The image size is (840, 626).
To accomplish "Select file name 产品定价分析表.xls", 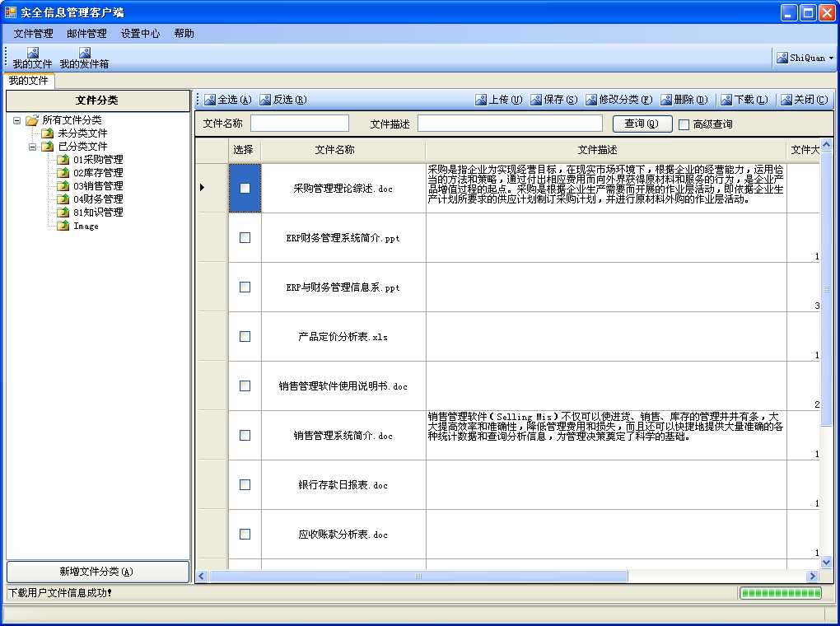I will coord(343,337).
